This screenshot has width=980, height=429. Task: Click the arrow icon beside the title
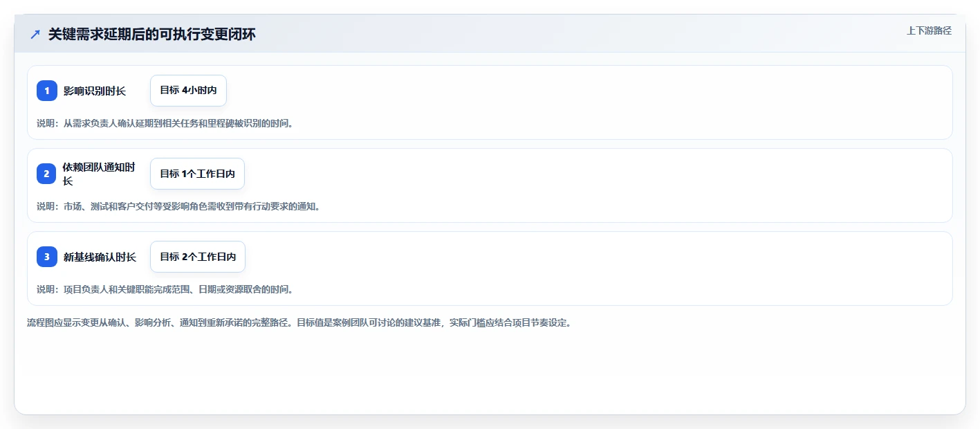pyautogui.click(x=35, y=34)
